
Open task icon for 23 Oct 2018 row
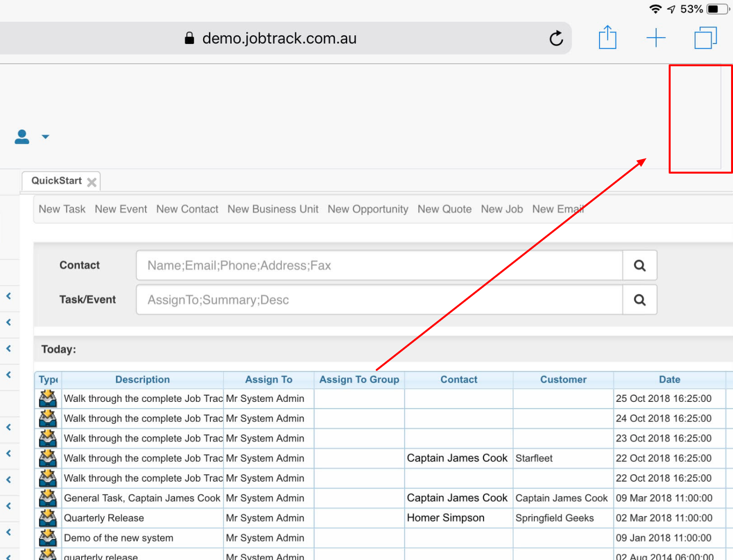(x=48, y=438)
